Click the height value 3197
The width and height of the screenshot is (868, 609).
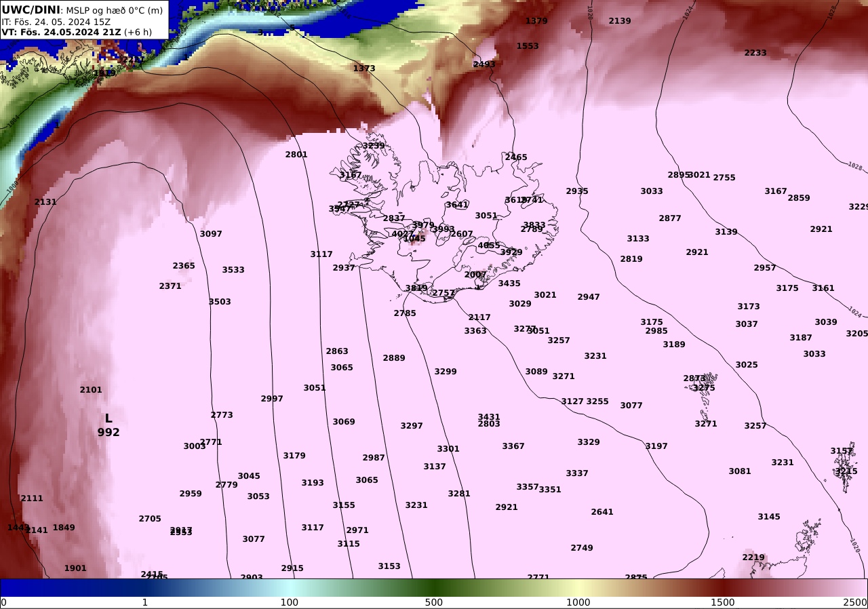tap(656, 446)
